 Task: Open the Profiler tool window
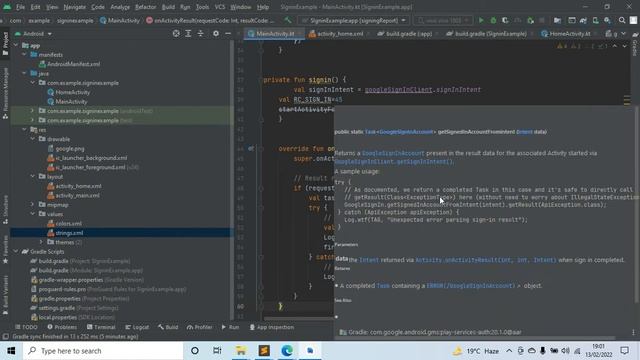[x=200, y=327]
